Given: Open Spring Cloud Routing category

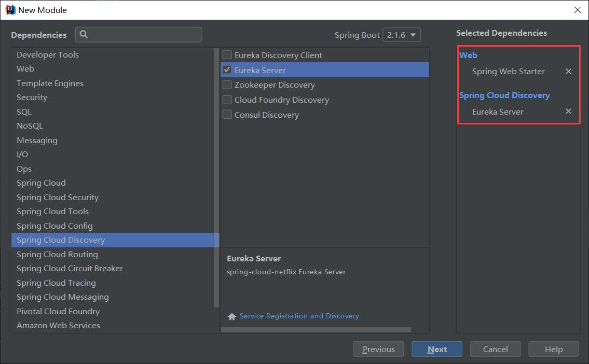Looking at the screenshot, I should [113, 255].
